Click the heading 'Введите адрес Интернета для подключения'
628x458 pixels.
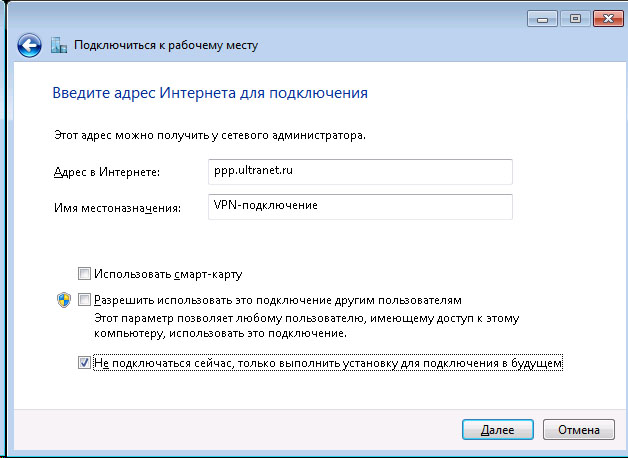pos(209,93)
